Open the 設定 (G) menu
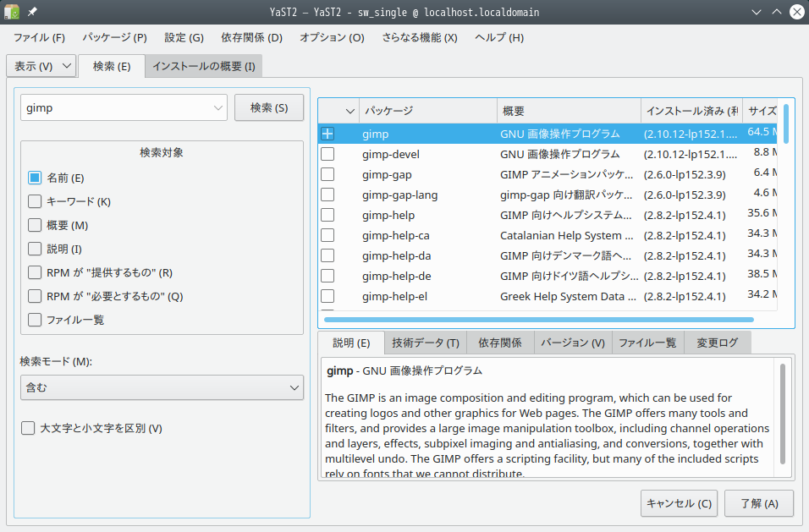This screenshot has height=532, width=809. 184,37
